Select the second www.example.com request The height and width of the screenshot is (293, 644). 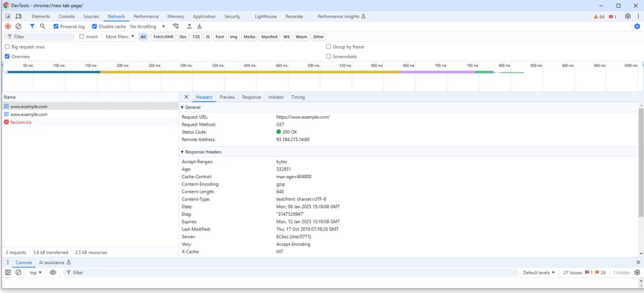[x=89, y=115]
